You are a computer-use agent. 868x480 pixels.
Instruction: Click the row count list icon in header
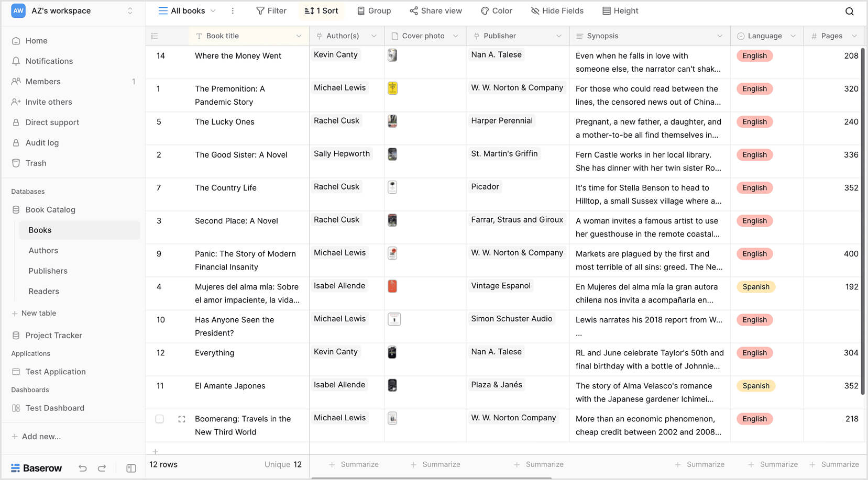[x=155, y=36]
